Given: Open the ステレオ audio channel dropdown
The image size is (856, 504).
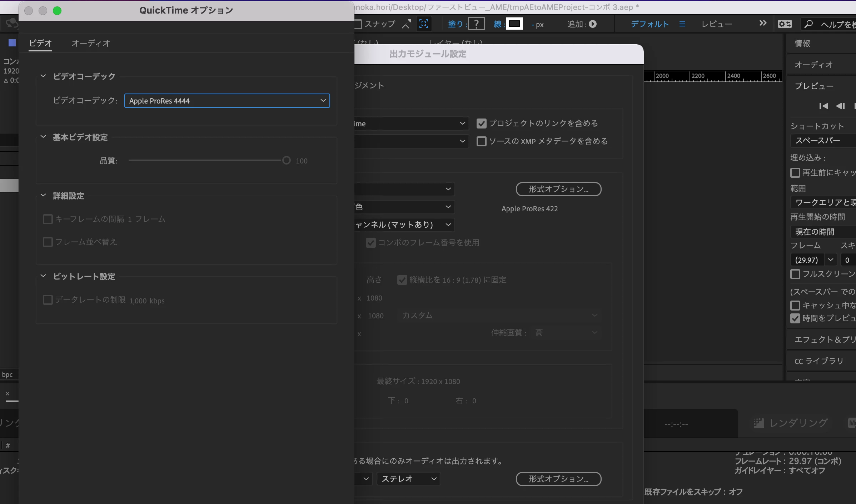Looking at the screenshot, I should [408, 479].
